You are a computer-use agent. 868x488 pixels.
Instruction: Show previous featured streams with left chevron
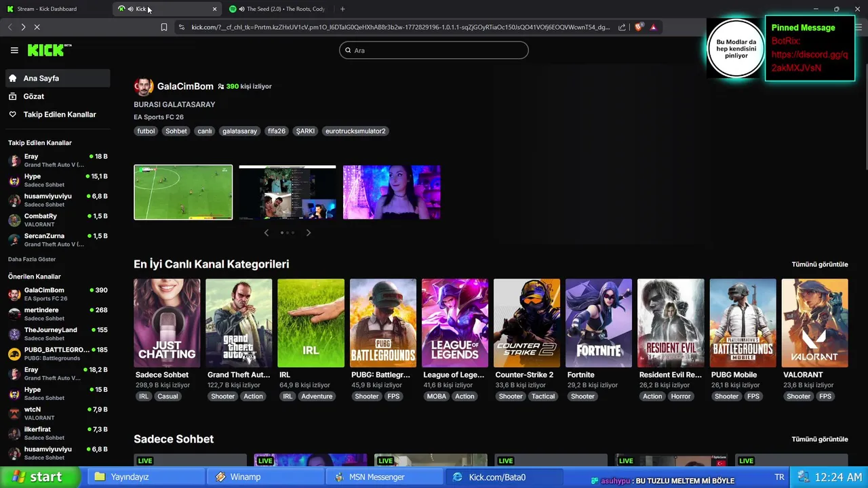(267, 232)
